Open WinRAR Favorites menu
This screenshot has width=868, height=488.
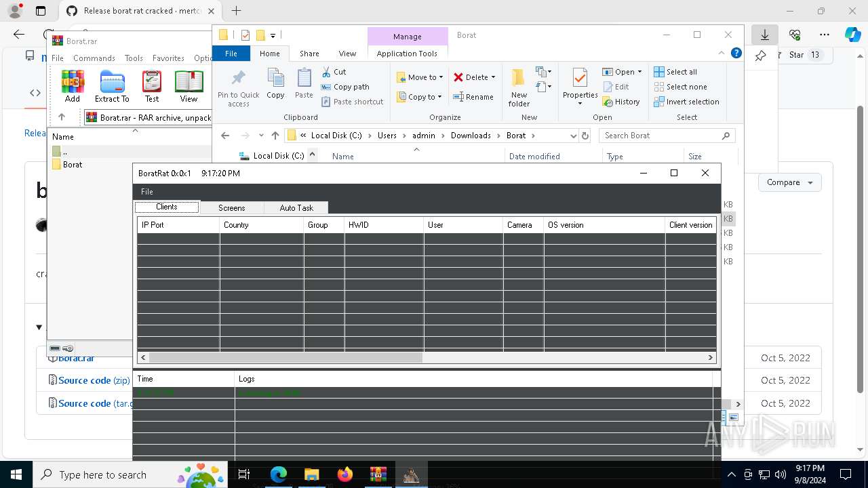pyautogui.click(x=168, y=58)
